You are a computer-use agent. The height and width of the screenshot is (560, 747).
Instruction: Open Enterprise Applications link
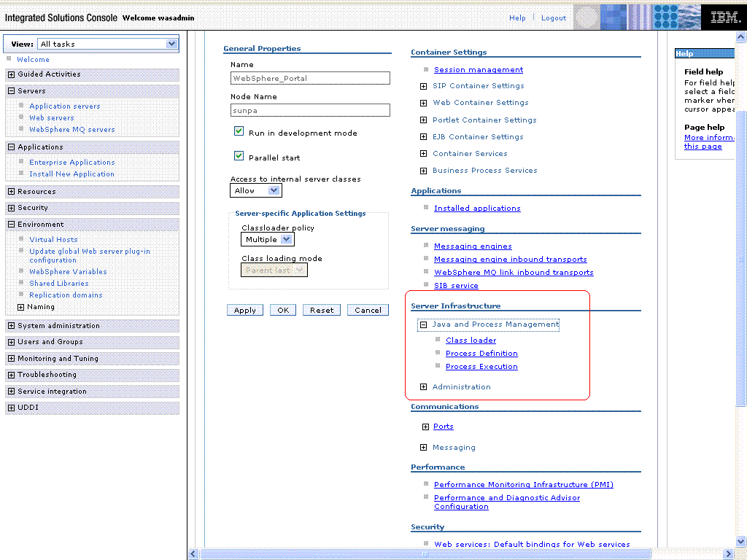tap(72, 163)
